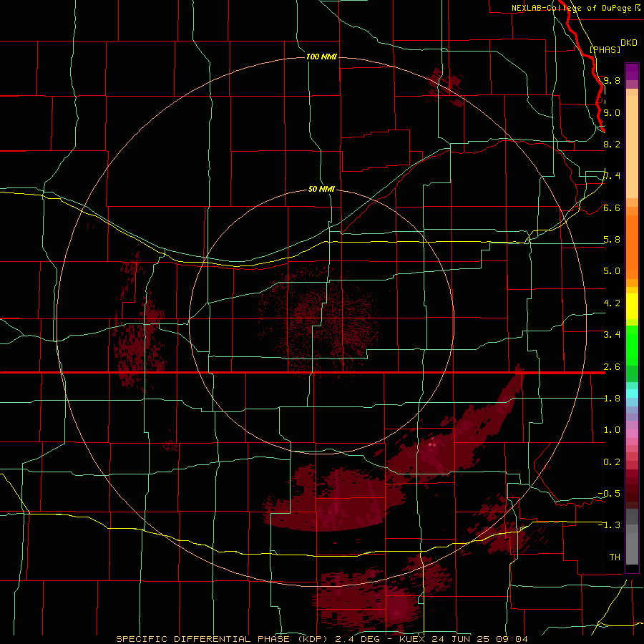Click the 9.8 value on the color scale
The image size is (644, 644).
pyautogui.click(x=612, y=80)
